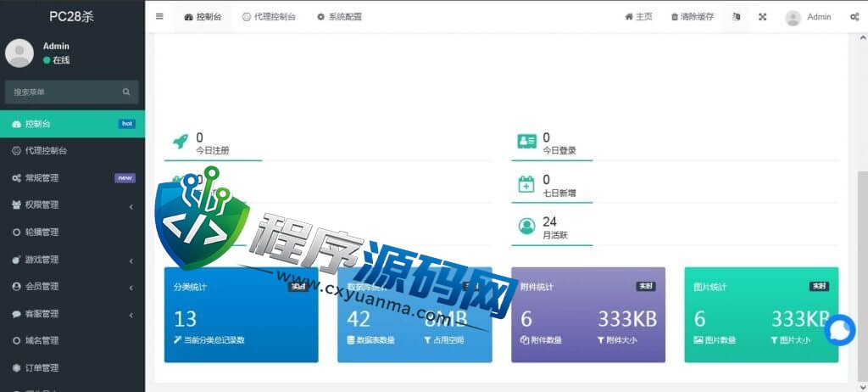Click the 实时 badge on 分类统计 card
868x392 pixels.
pos(299,287)
